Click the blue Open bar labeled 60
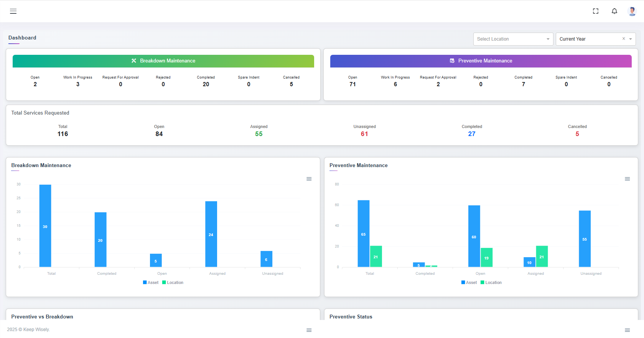644x338 pixels. (474, 236)
